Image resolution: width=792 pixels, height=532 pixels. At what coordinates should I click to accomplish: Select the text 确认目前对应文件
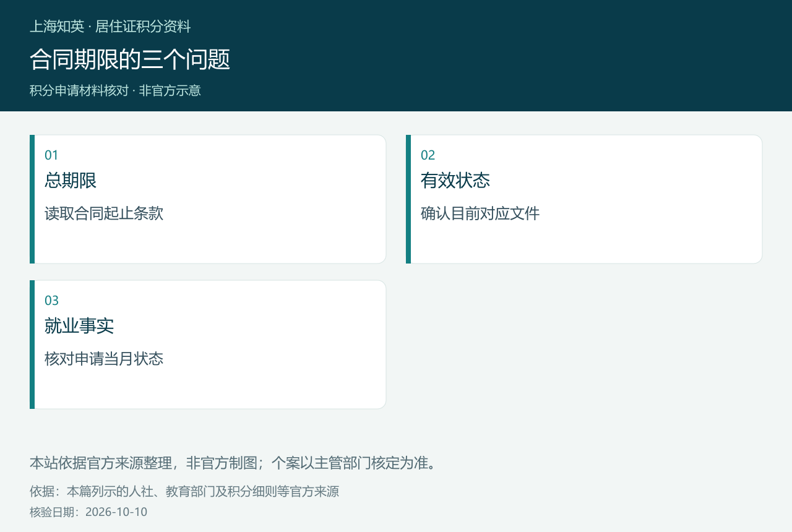pos(480,213)
